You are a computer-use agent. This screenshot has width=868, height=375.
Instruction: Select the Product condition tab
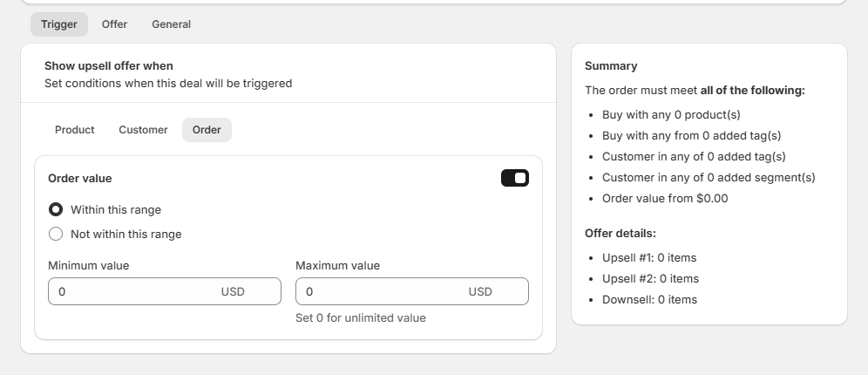(x=75, y=130)
